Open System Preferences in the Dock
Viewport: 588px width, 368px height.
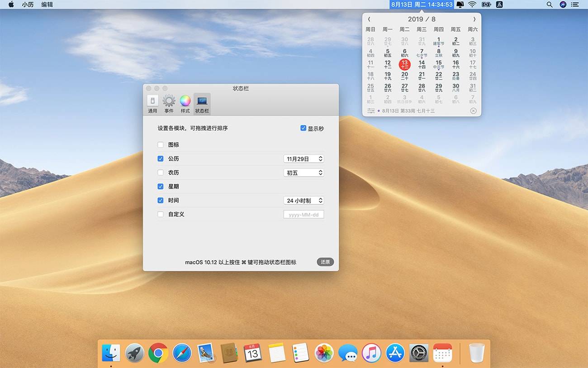(419, 353)
